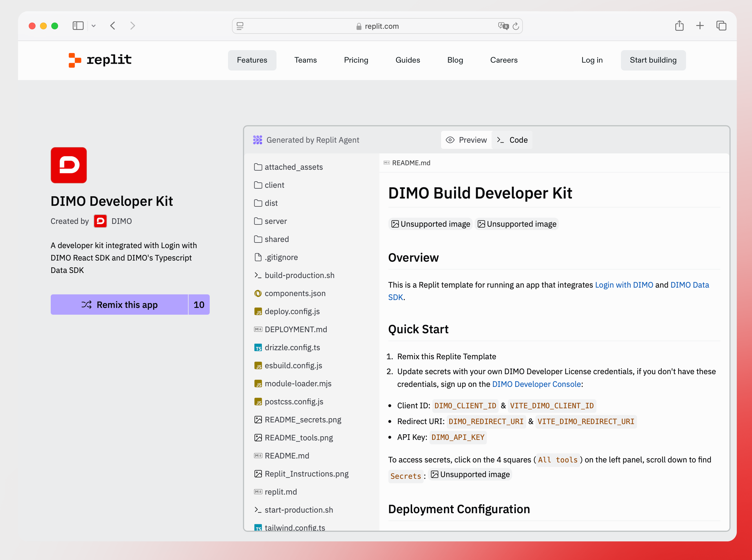Open the Teams nav item
Viewport: 752px width, 560px height.
click(x=305, y=60)
